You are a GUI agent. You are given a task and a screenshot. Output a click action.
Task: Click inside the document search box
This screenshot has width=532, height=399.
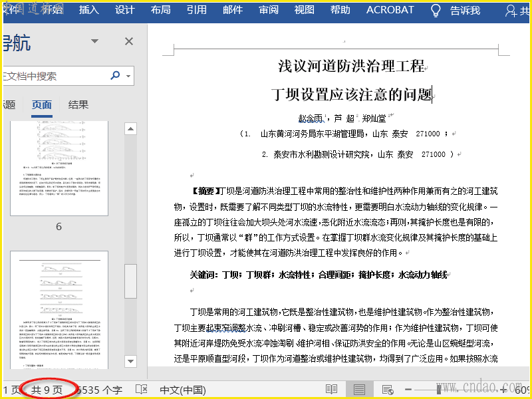click(x=53, y=76)
